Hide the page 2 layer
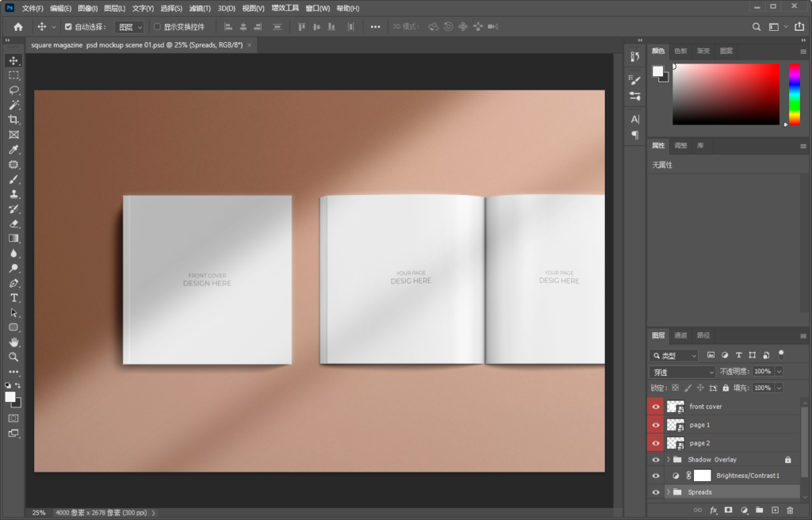Image resolution: width=812 pixels, height=520 pixels. coord(656,443)
